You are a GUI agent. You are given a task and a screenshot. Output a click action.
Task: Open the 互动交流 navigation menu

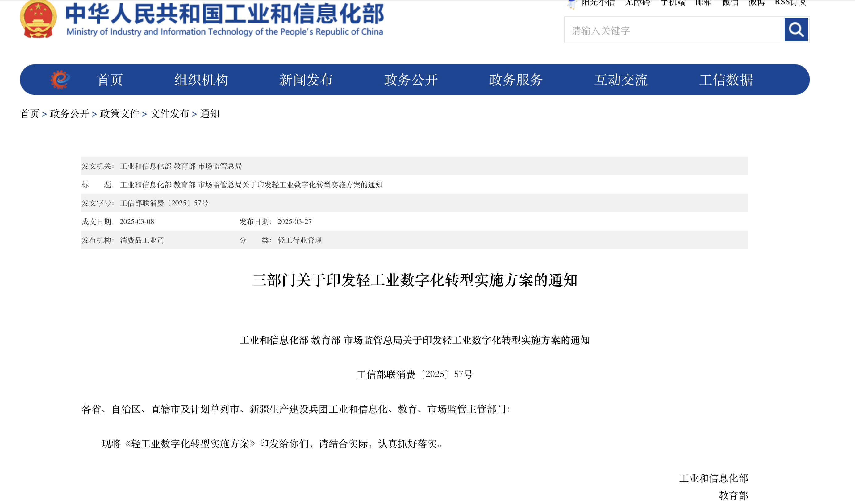(x=621, y=80)
